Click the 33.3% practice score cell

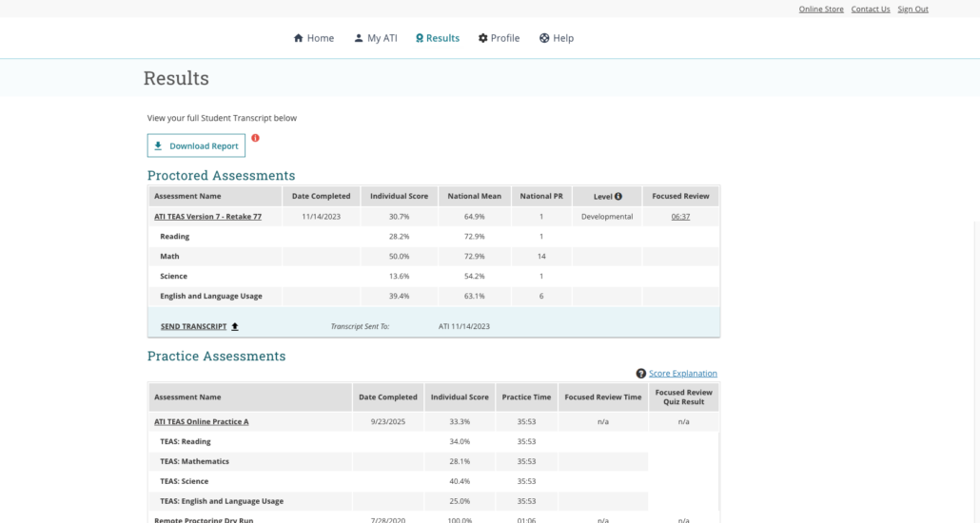460,422
